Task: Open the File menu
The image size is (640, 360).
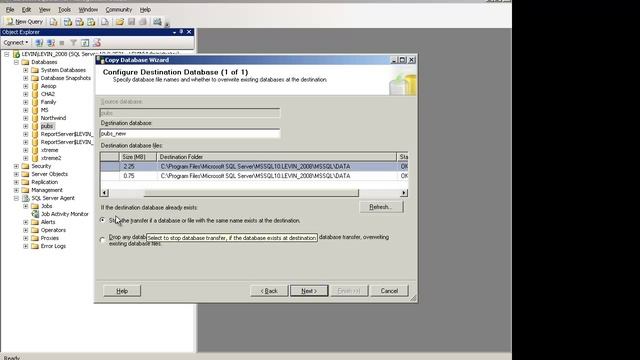Action: (x=10, y=9)
